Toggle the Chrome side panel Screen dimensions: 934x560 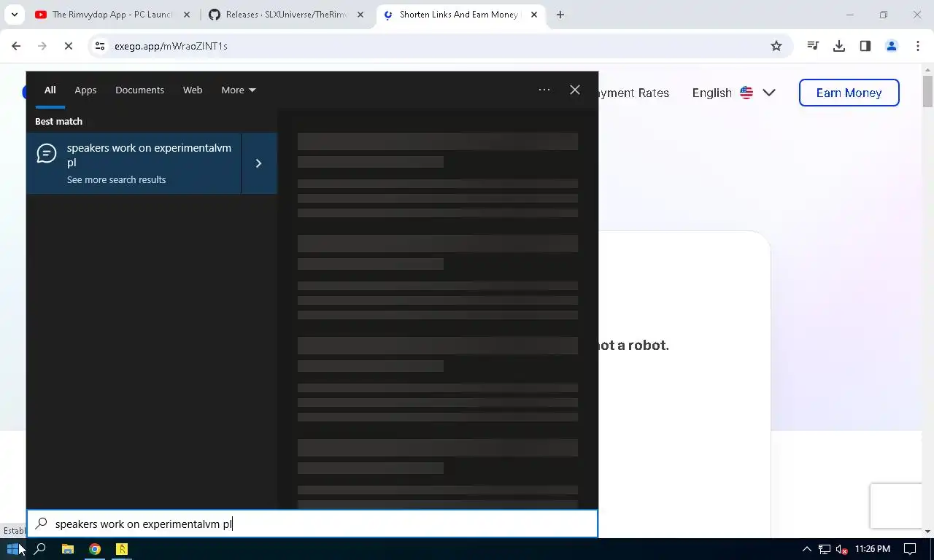(865, 46)
